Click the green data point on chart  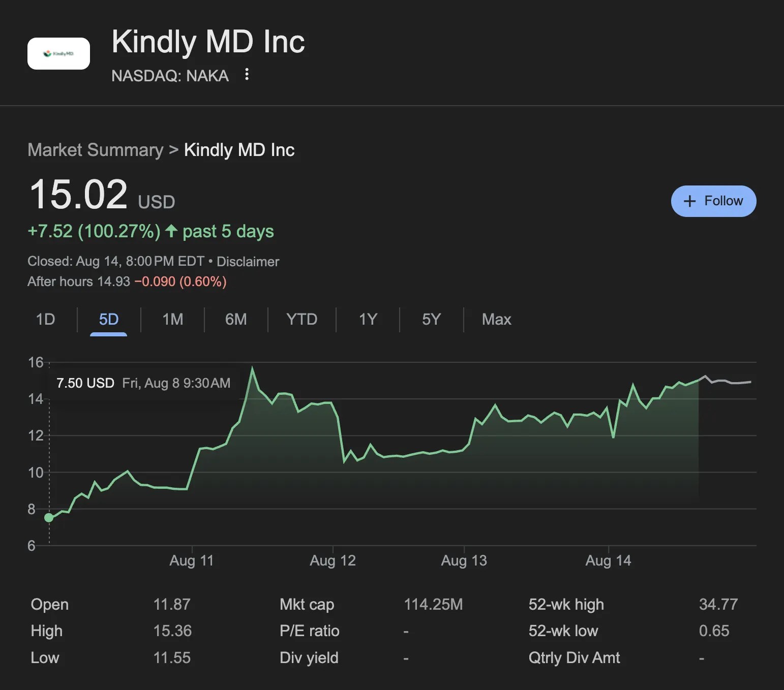pos(49,518)
